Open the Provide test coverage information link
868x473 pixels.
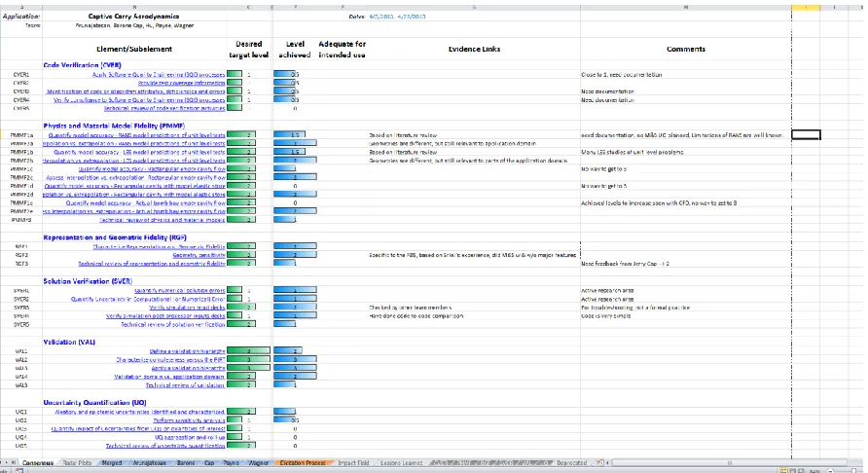[x=182, y=83]
